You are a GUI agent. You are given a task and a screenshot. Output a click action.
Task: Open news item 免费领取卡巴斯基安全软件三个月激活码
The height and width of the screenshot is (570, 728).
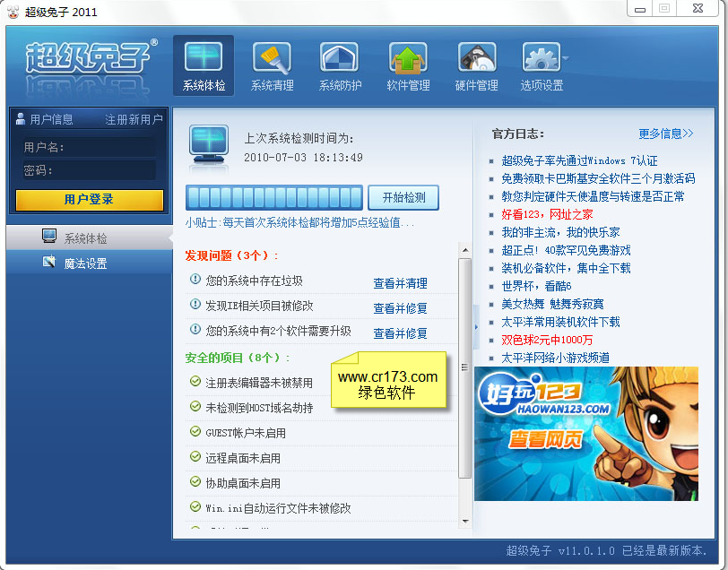pos(598,178)
